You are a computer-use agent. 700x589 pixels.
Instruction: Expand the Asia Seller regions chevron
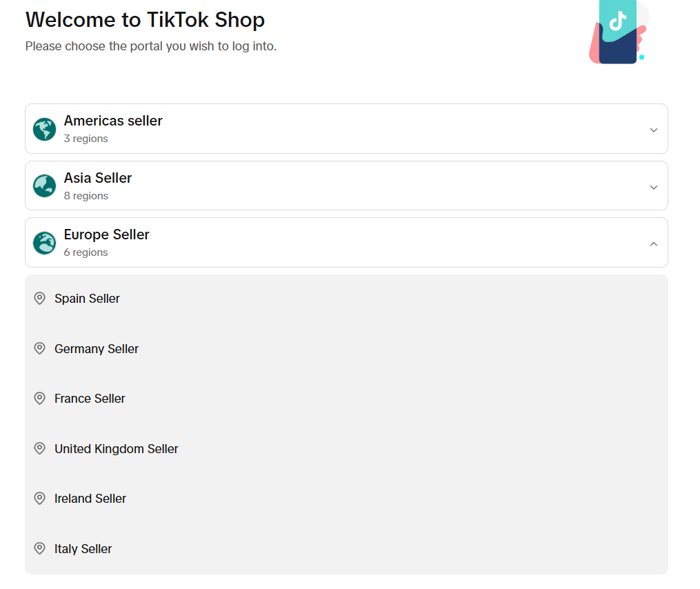click(x=654, y=187)
